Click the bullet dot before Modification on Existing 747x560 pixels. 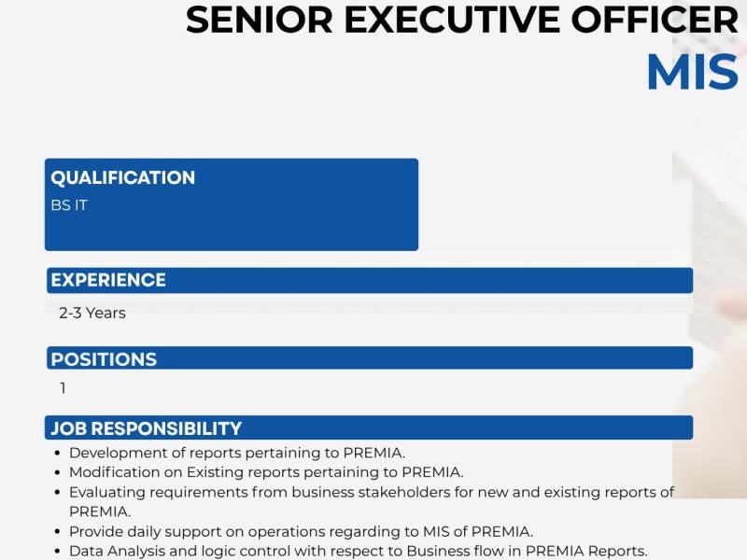(x=60, y=473)
